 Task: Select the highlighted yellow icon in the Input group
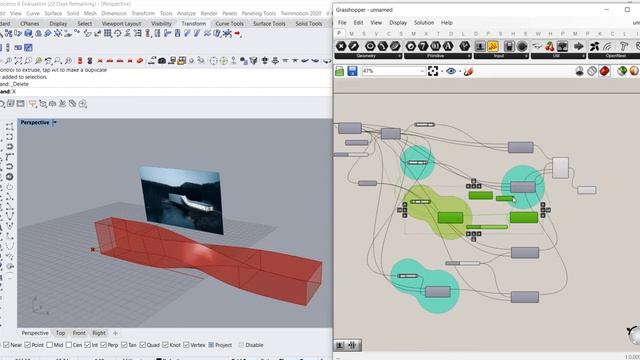(x=493, y=47)
